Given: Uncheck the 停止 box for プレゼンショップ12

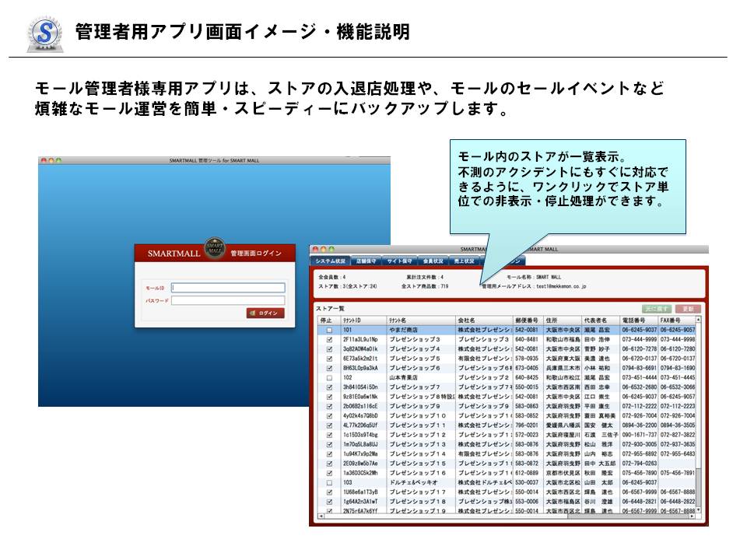Looking at the screenshot, I should tap(329, 435).
